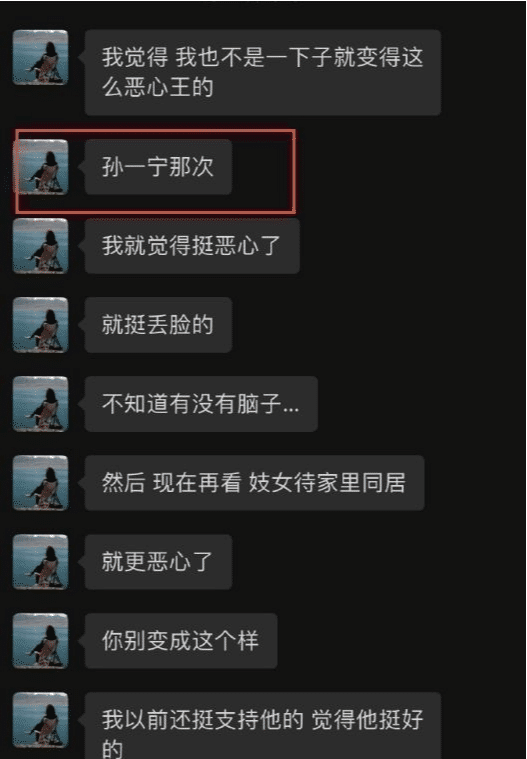Tap avatar beside '我以前还挺支持他的' message

[x=40, y=720]
